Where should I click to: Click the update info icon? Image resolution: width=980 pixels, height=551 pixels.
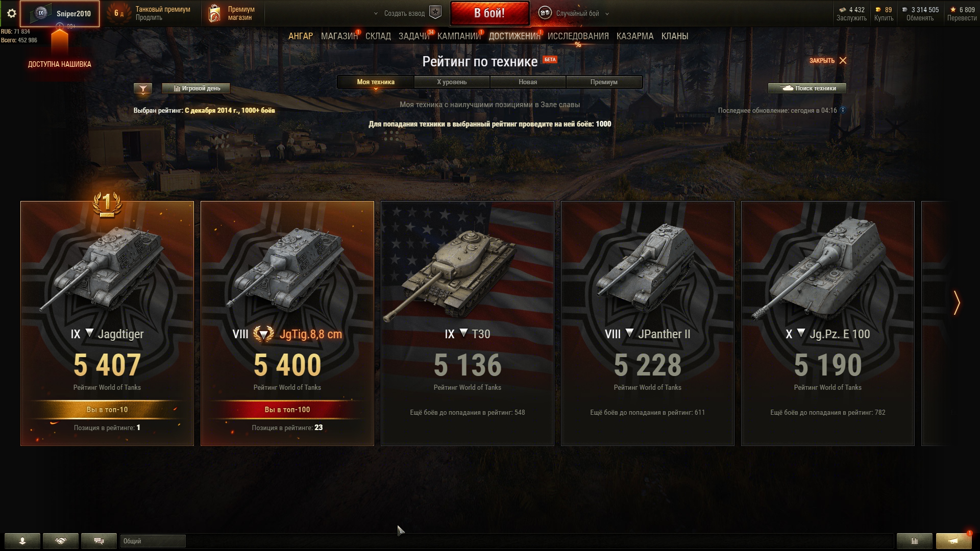pyautogui.click(x=843, y=110)
